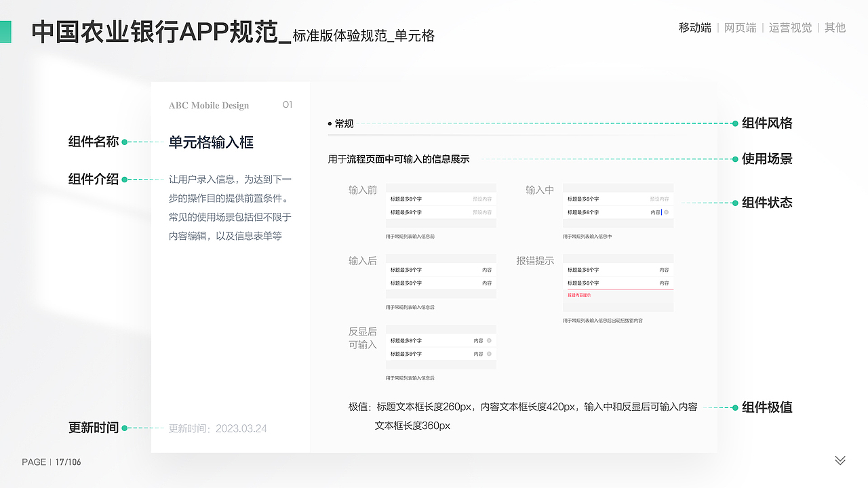Click the 报错提示 state label

click(x=535, y=261)
